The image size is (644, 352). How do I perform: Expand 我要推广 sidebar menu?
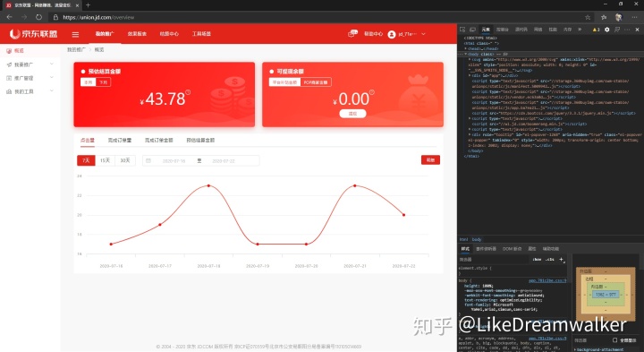(x=30, y=64)
